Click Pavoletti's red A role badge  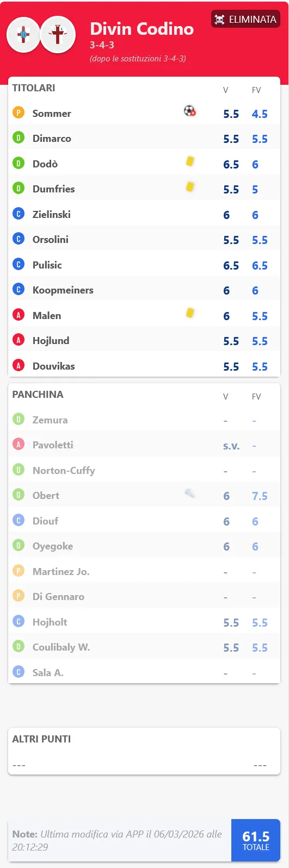click(x=19, y=445)
